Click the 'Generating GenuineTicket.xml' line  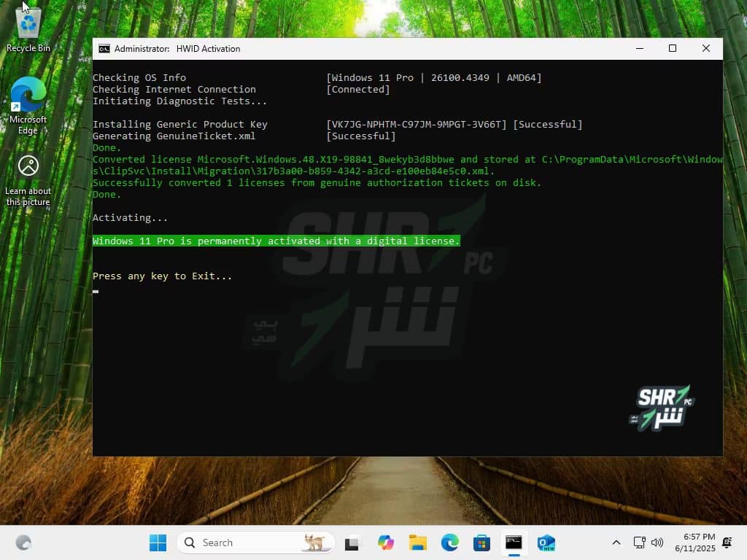tap(174, 136)
